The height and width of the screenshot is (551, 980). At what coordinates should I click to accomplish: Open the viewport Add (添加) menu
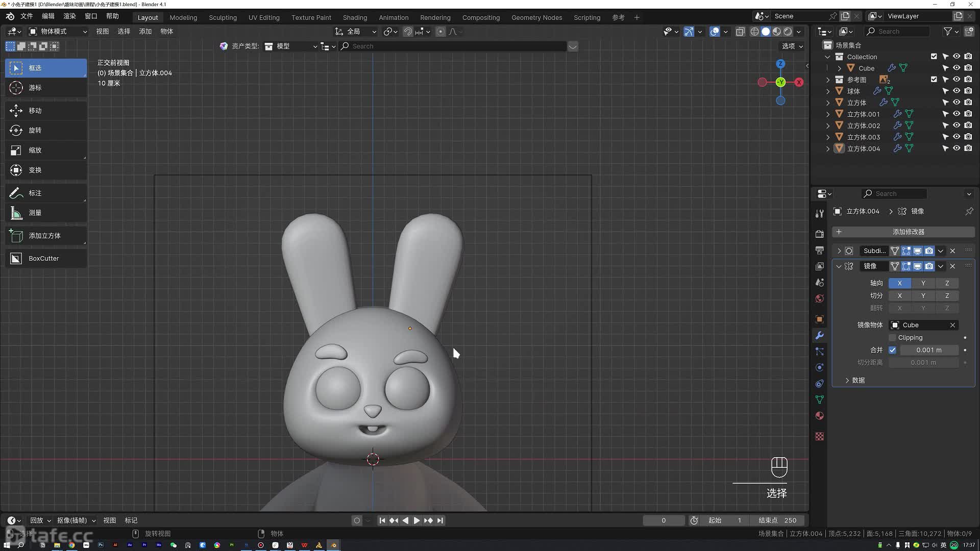click(x=145, y=32)
